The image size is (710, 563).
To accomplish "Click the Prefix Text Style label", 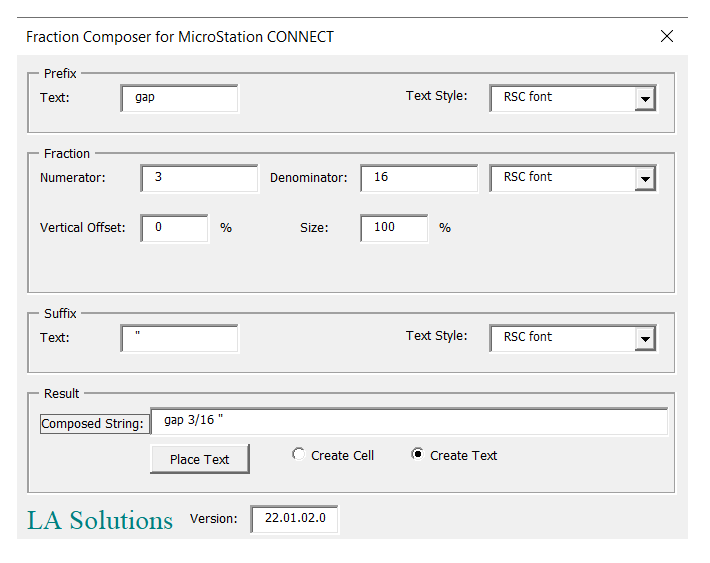I will [437, 96].
